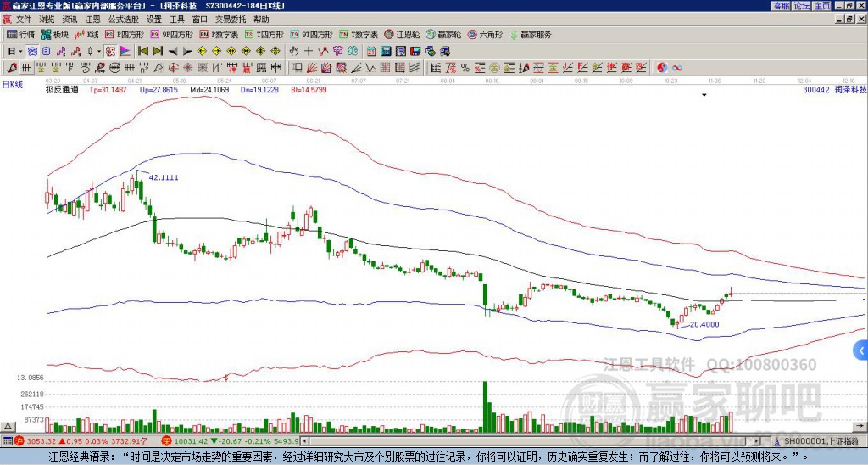Open the 交易委托 menu
Image resolution: width=868 pixels, height=465 pixels.
pyautogui.click(x=231, y=20)
